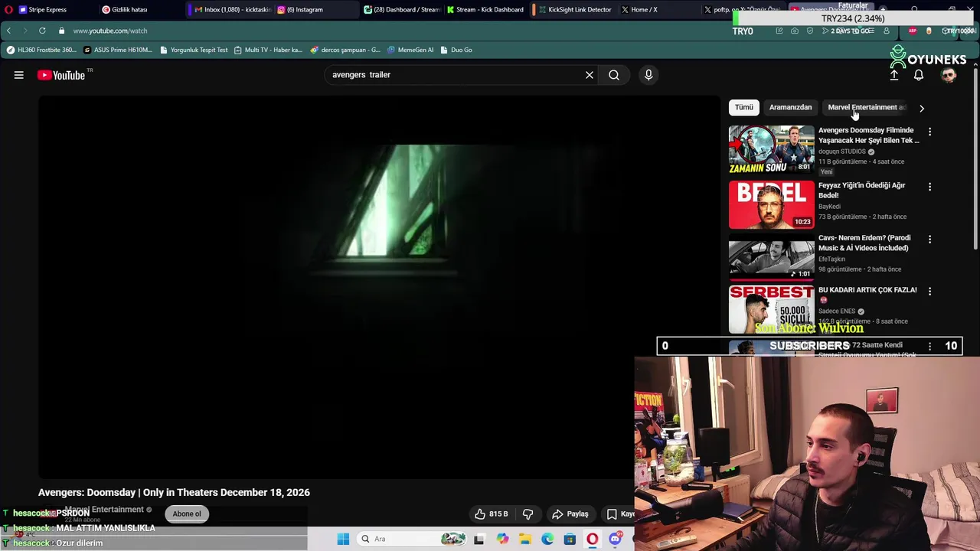The image size is (980, 551).
Task: Dislike the video with the thumbs-down button
Action: (528, 514)
